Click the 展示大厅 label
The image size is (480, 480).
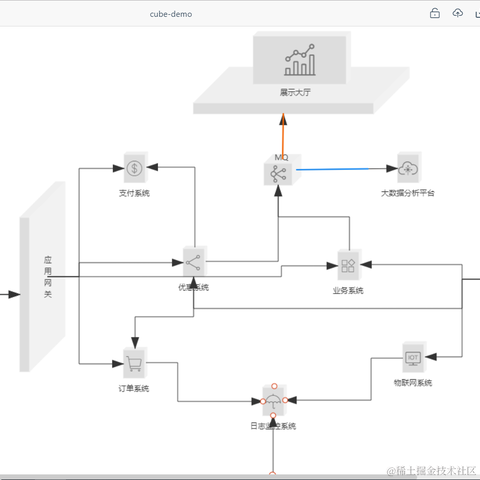(x=295, y=92)
